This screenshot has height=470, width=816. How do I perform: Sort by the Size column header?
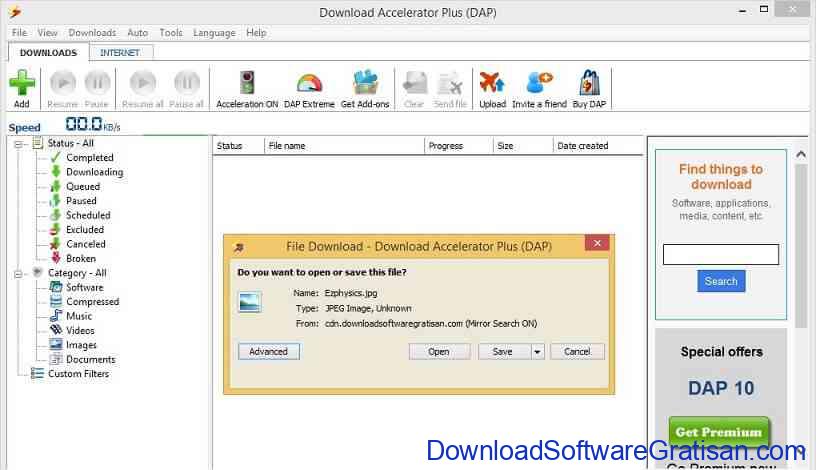click(x=523, y=146)
